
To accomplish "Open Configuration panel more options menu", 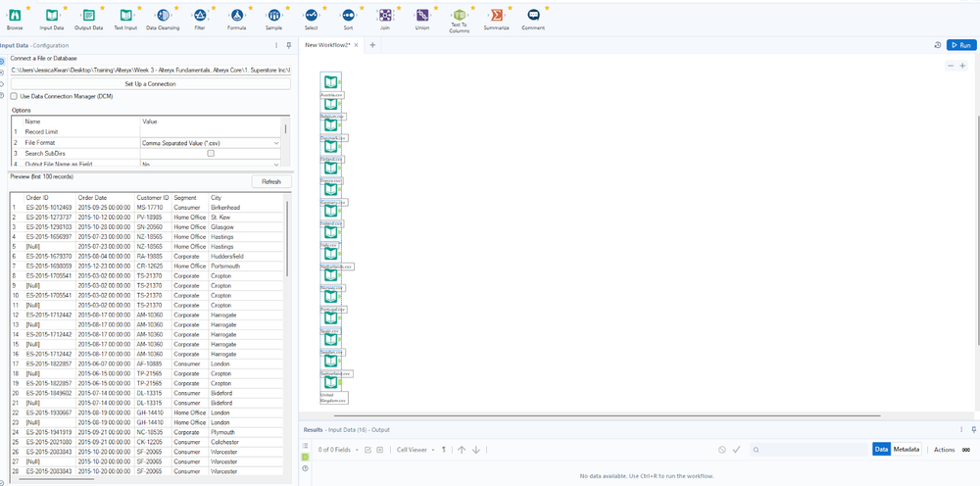I will [x=277, y=46].
